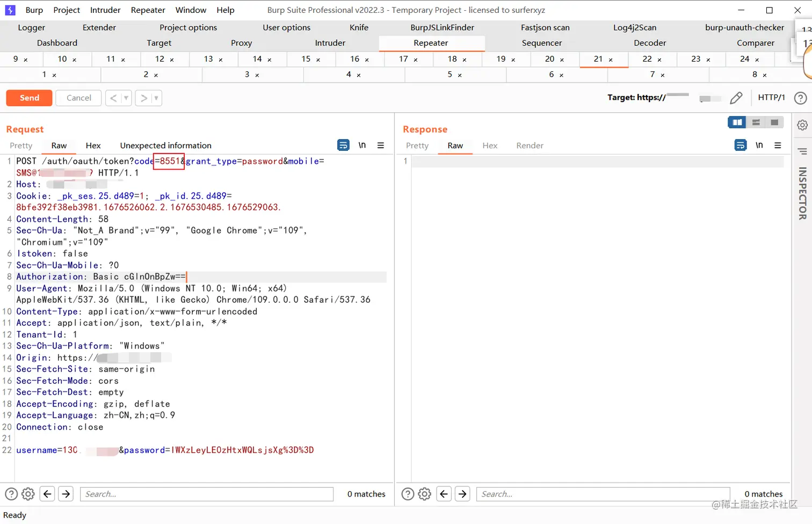This screenshot has width=812, height=524.
Task: Click the HTTP/1 protocol toggle
Action: pyautogui.click(x=771, y=97)
